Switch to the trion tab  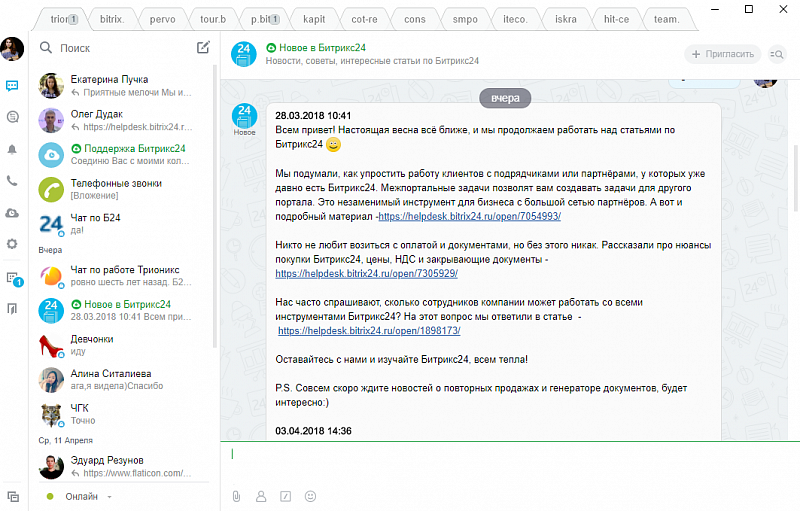(64, 19)
